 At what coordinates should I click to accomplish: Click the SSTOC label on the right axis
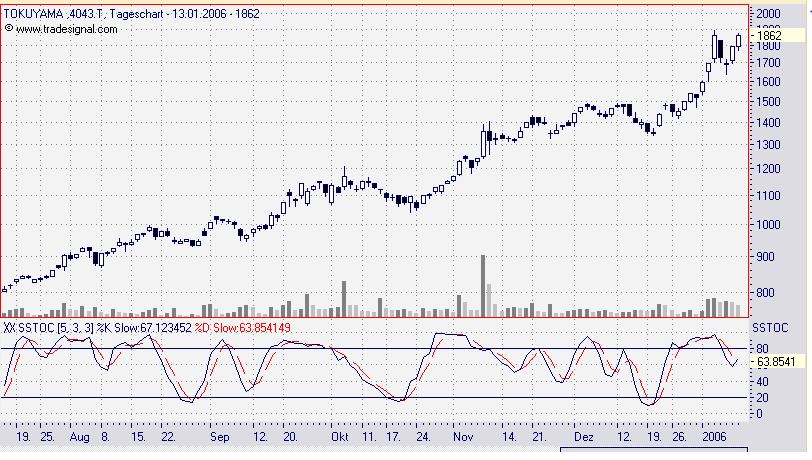[x=770, y=328]
